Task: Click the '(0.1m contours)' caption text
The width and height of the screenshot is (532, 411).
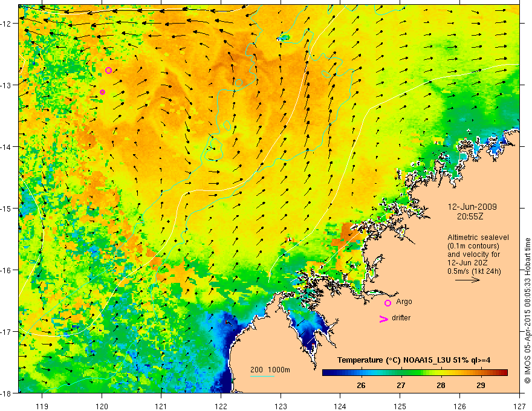Action: click(x=473, y=246)
